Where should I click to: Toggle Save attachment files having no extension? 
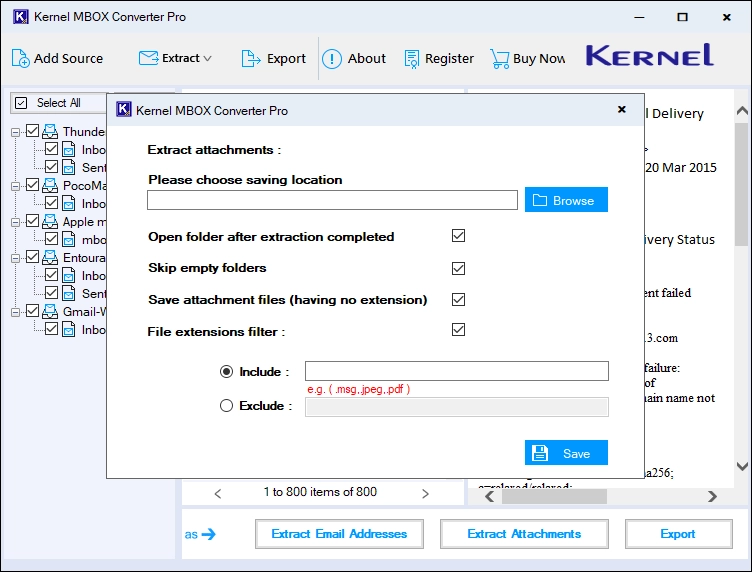[458, 300]
